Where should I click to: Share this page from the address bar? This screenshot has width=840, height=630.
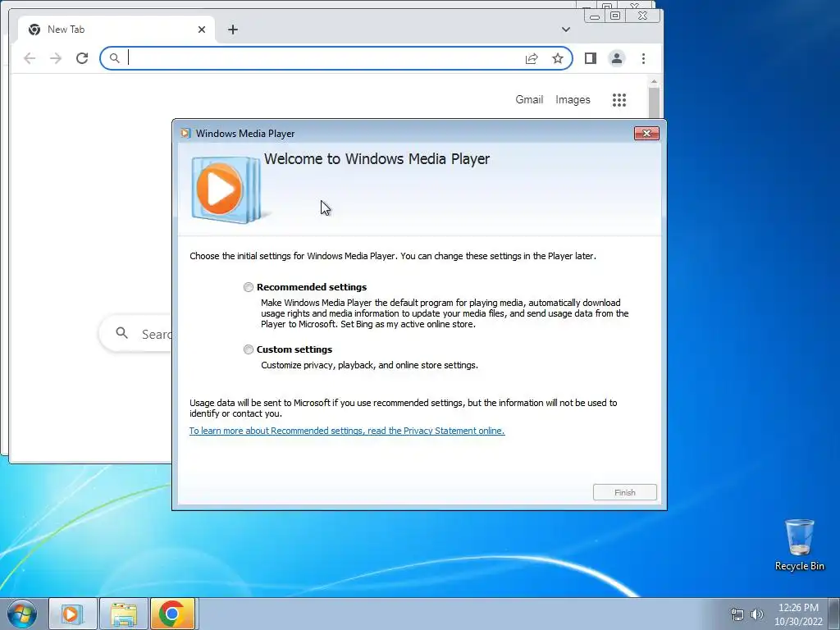532,58
